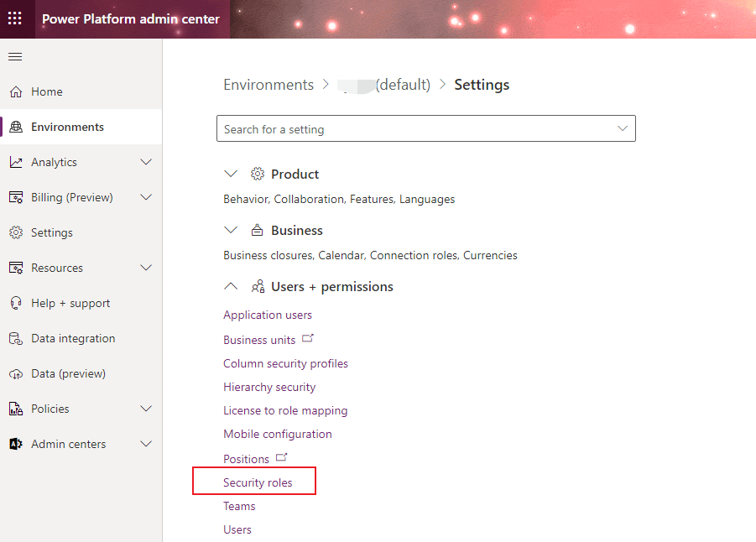Click the Data integration icon
The height and width of the screenshot is (542, 756).
pyautogui.click(x=16, y=338)
